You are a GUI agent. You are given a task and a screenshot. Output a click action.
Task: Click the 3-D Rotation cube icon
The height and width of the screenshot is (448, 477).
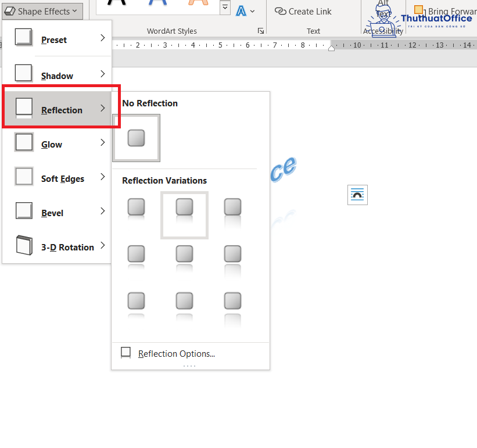click(24, 245)
